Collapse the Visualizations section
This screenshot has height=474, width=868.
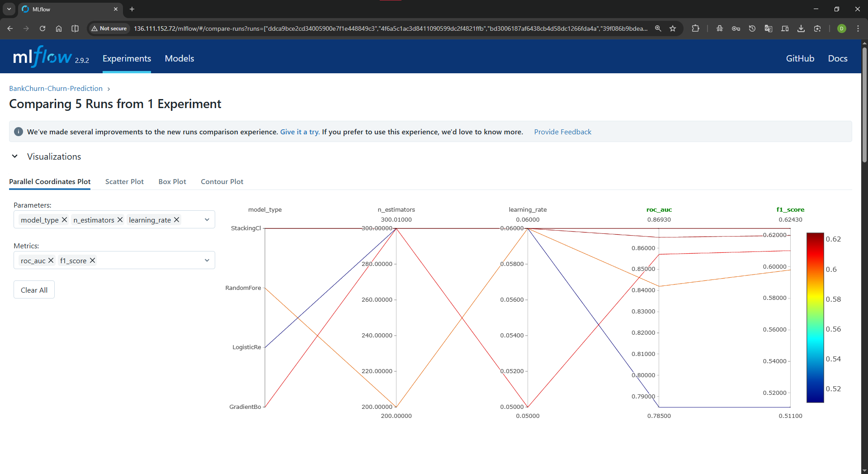pos(15,156)
